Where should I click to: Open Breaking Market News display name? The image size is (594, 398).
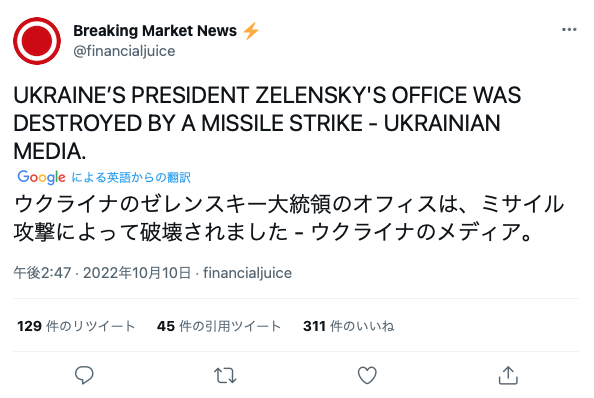[x=155, y=31]
